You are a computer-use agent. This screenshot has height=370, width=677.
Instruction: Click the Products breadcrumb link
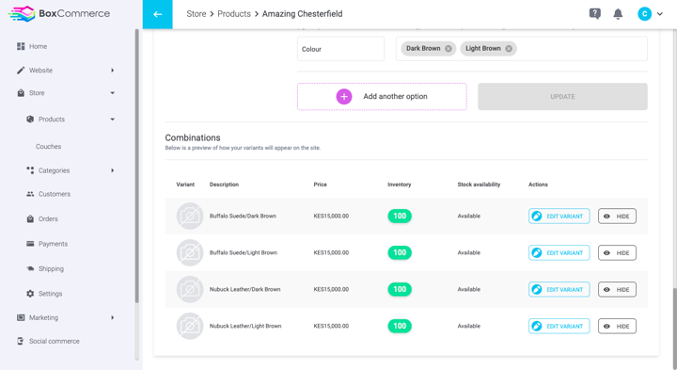(234, 14)
